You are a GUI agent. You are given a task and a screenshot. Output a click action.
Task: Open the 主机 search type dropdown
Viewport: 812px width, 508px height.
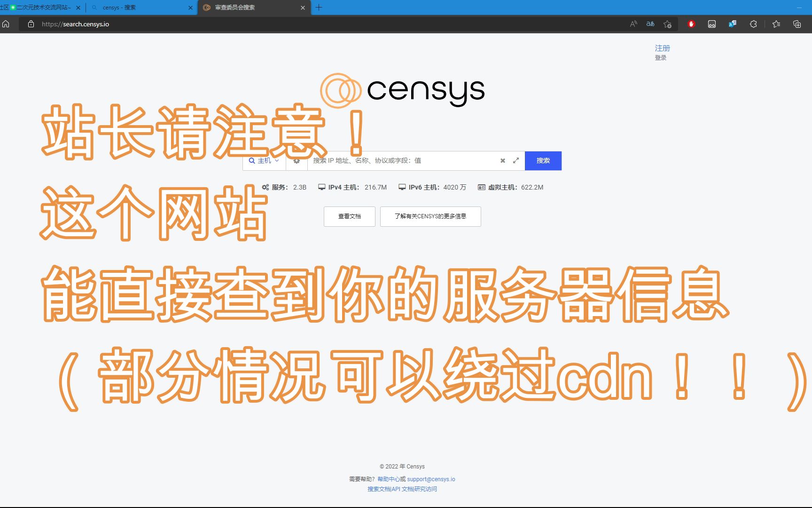click(264, 161)
